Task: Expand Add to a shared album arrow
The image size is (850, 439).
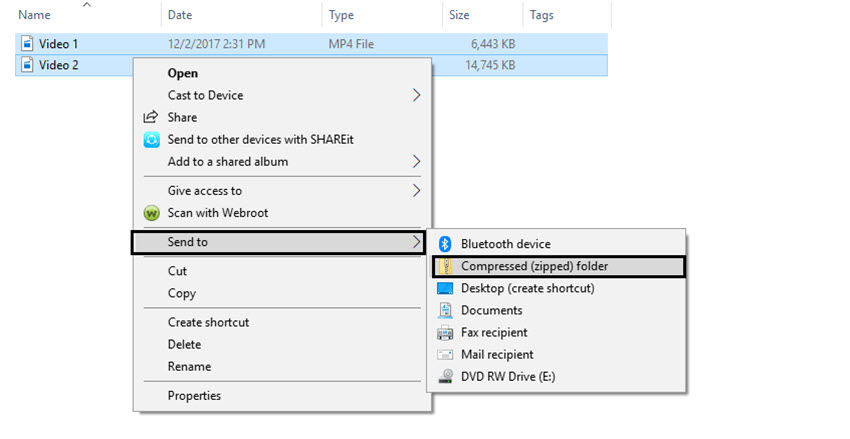Action: coord(416,162)
